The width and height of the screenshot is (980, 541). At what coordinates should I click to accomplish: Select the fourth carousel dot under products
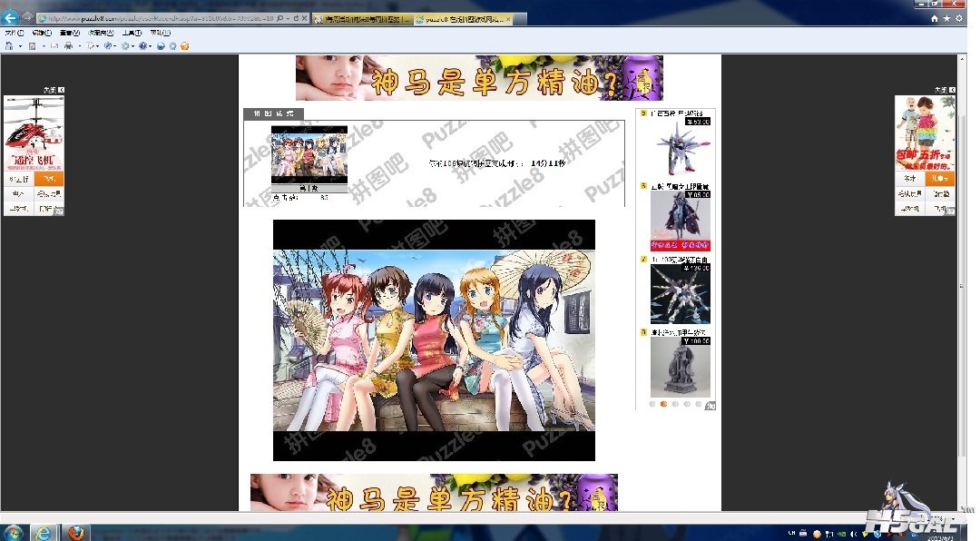tap(687, 404)
